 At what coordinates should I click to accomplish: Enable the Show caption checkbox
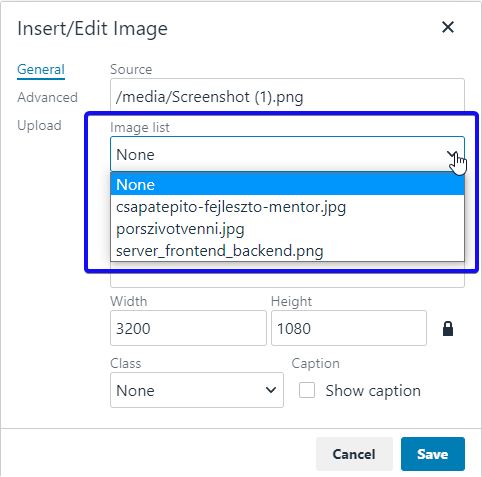[x=307, y=390]
